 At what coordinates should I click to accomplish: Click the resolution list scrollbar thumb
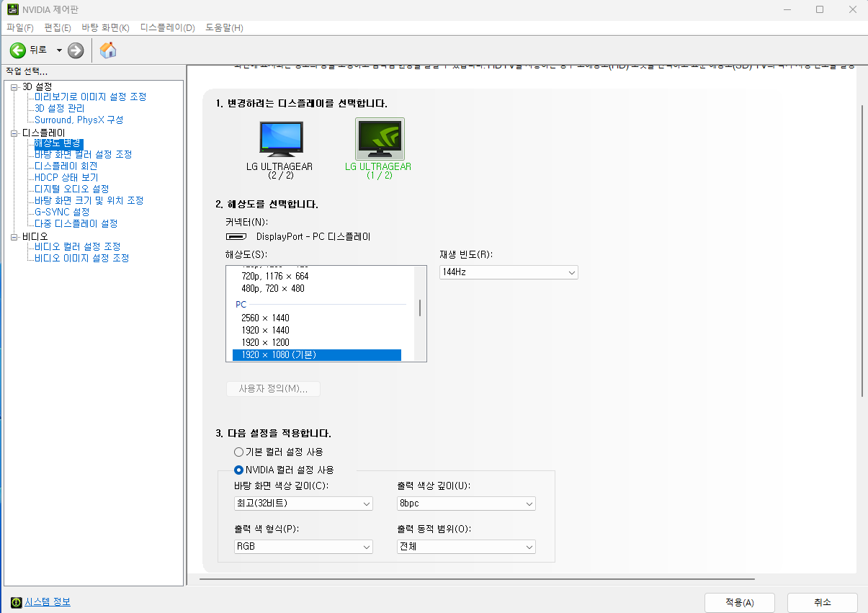[420, 308]
